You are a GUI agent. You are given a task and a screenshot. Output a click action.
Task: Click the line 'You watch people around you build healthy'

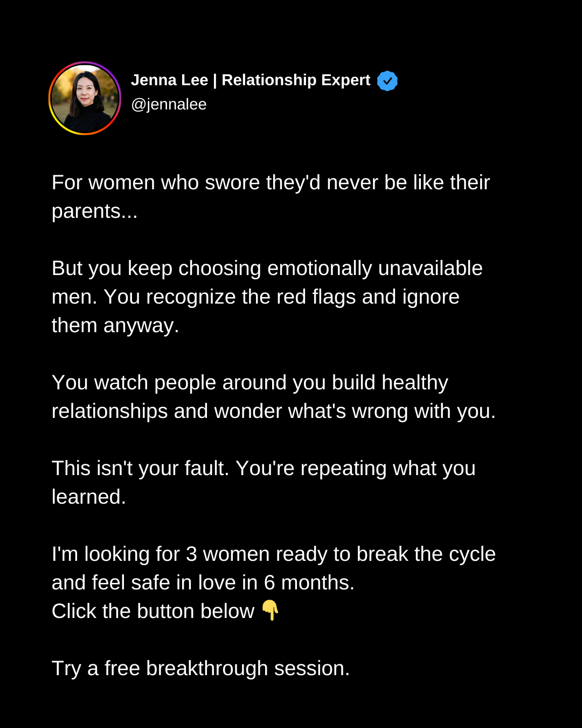click(250, 383)
